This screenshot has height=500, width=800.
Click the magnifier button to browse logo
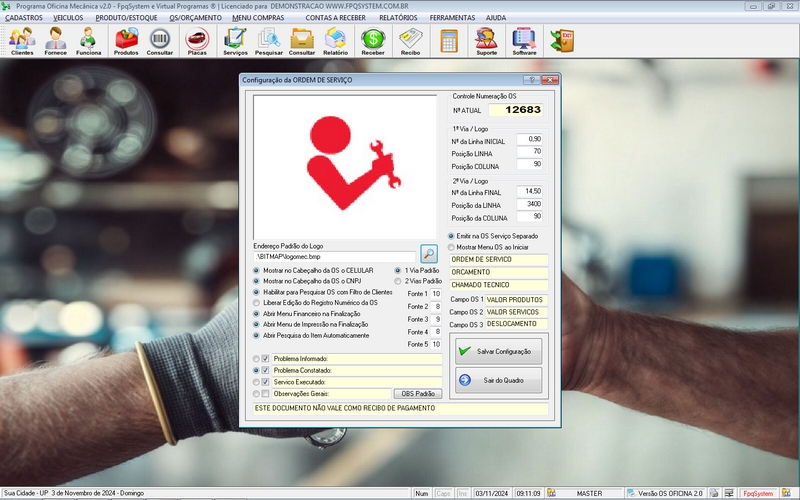429,254
